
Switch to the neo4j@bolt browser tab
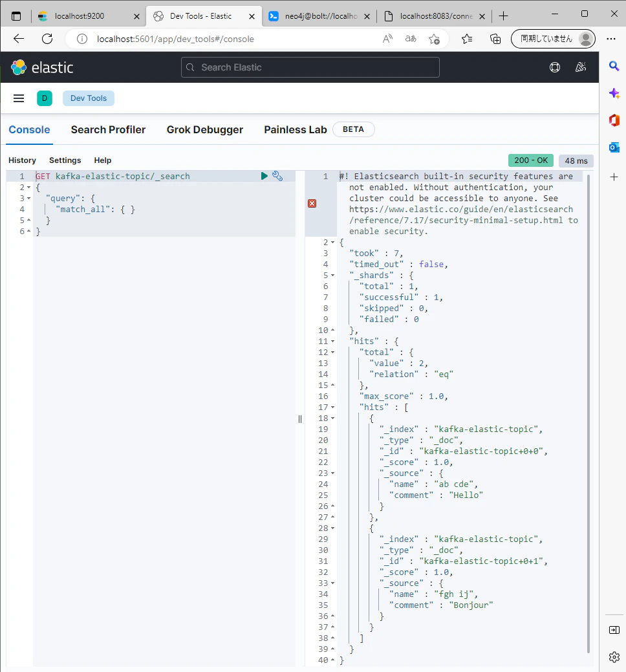(321, 16)
